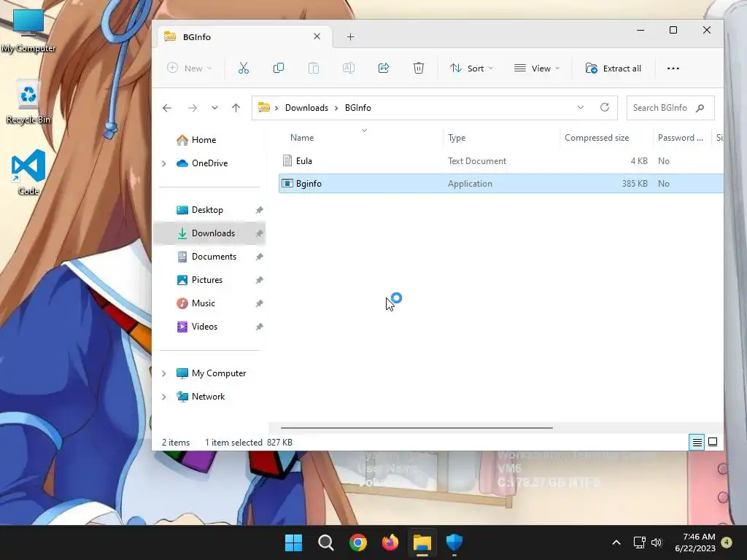Open Music in navigation pane
This screenshot has height=560, width=747.
[203, 303]
